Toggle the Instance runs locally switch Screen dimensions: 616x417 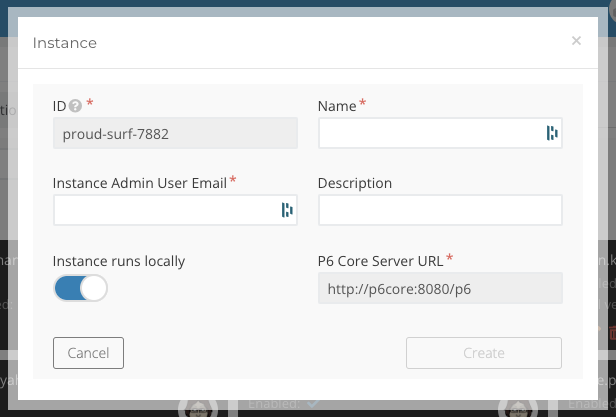pyautogui.click(x=81, y=288)
